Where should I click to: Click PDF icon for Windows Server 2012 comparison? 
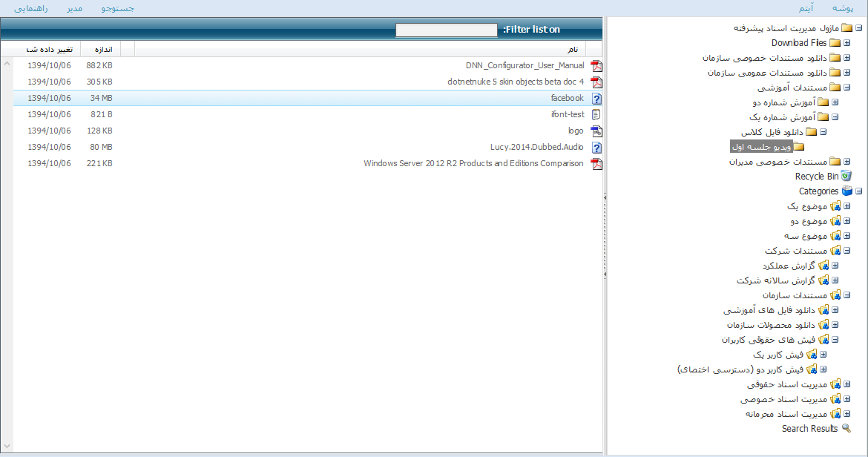tap(596, 164)
